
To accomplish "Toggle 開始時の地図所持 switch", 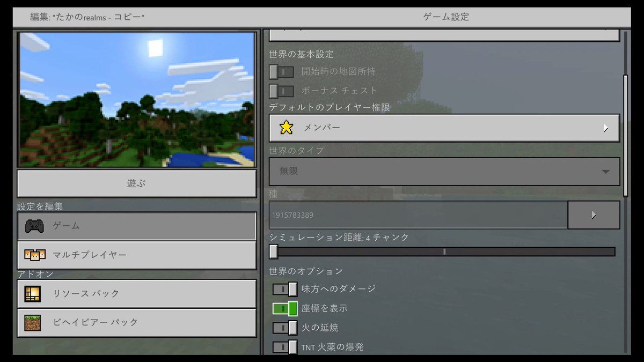I will pos(282,71).
